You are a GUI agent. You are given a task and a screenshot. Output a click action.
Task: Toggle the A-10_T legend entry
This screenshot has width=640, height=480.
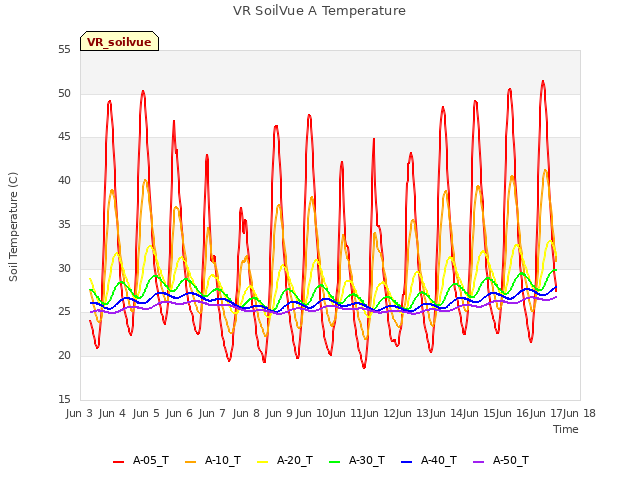pos(213,461)
